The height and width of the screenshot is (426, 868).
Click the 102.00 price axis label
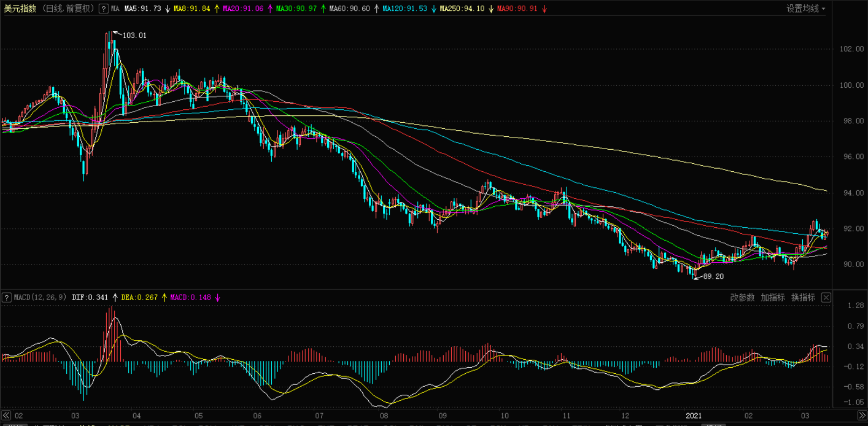pos(852,49)
